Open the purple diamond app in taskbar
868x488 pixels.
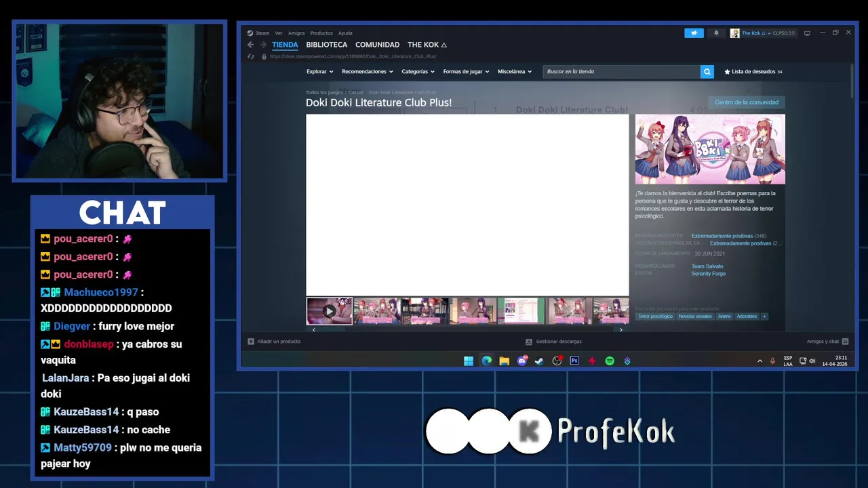[x=627, y=361]
